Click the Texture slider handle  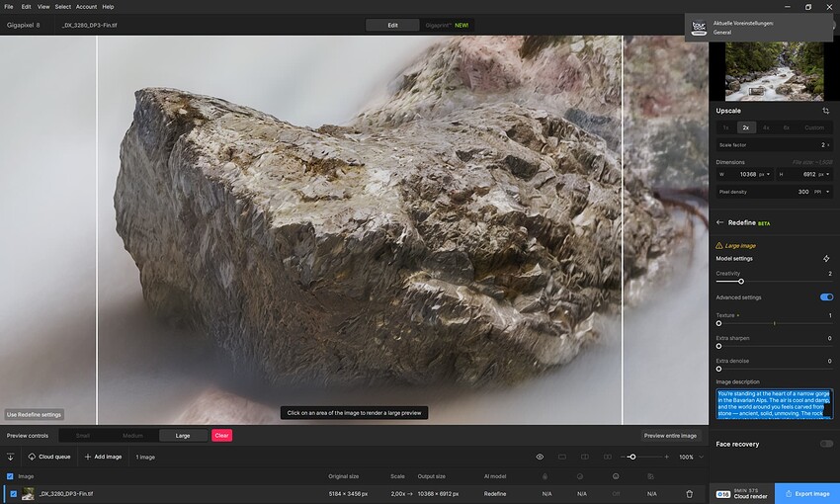tap(718, 323)
